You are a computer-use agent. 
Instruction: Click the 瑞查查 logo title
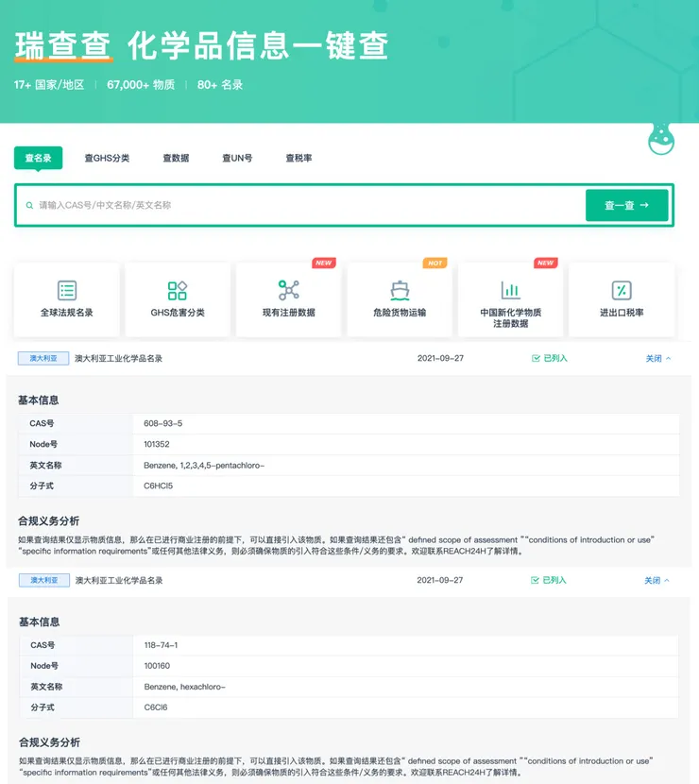click(x=63, y=45)
